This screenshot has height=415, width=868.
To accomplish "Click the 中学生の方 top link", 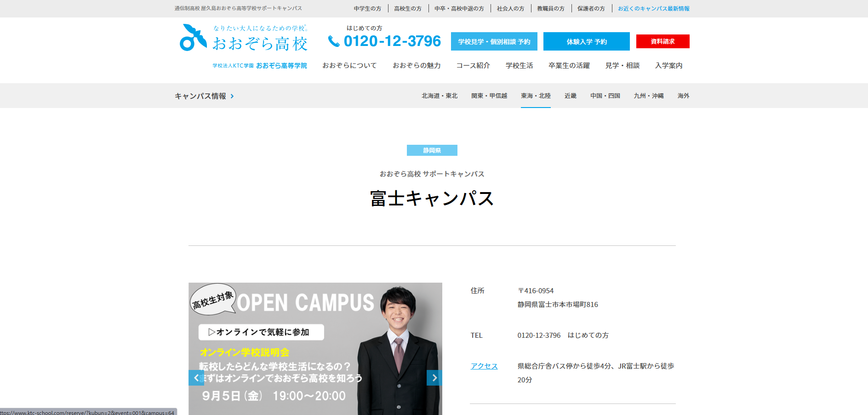I will pos(367,8).
